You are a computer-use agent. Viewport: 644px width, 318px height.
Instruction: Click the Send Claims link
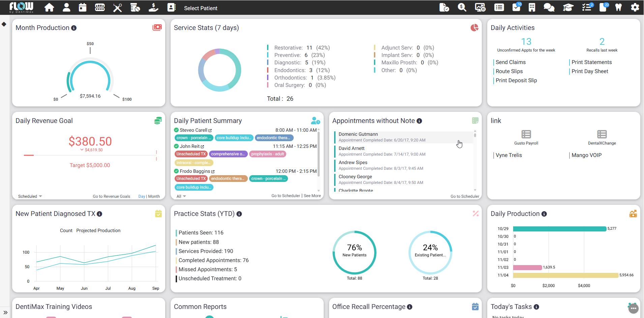(x=510, y=62)
